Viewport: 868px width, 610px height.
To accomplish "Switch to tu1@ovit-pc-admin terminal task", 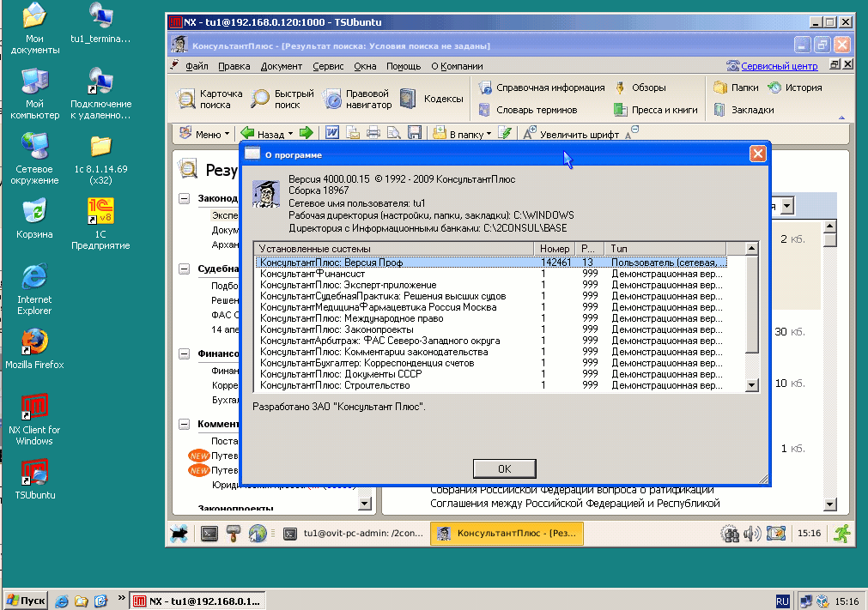I will pyautogui.click(x=353, y=534).
